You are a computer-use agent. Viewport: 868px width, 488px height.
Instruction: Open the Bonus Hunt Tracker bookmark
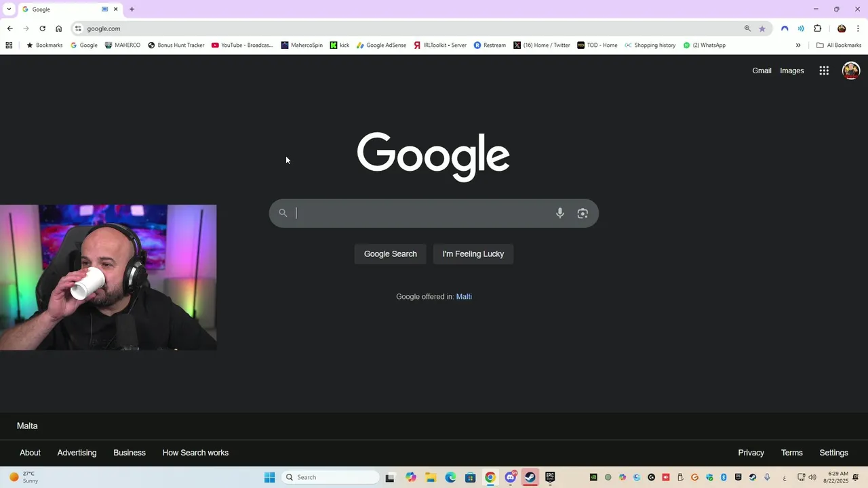(176, 45)
